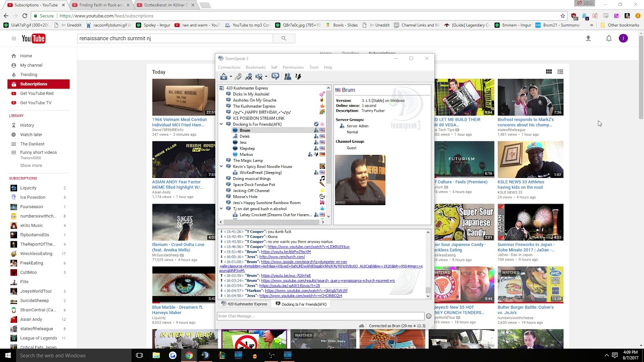Show hidden system tray icons
The image size is (644, 362).
pos(606,355)
